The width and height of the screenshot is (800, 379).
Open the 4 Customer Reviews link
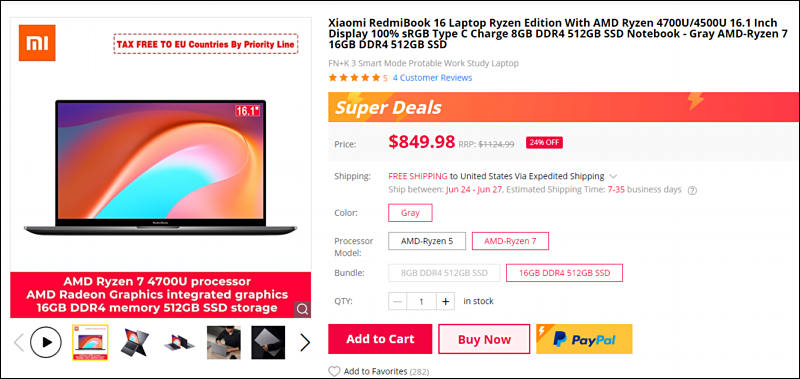(x=432, y=78)
